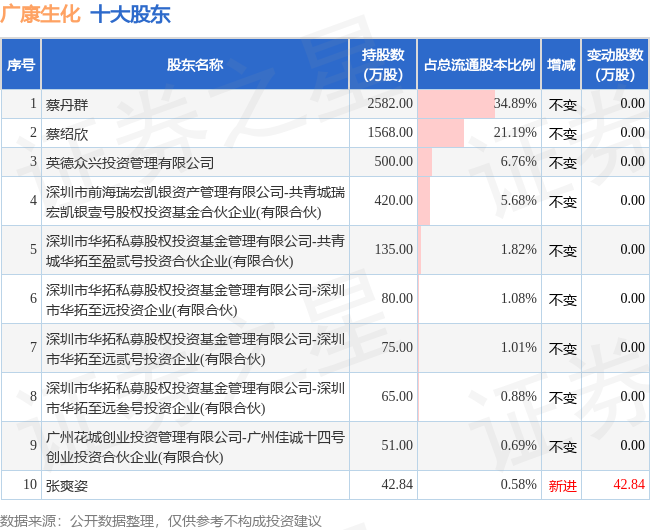Click the 1.82% percentage value

tap(519, 249)
